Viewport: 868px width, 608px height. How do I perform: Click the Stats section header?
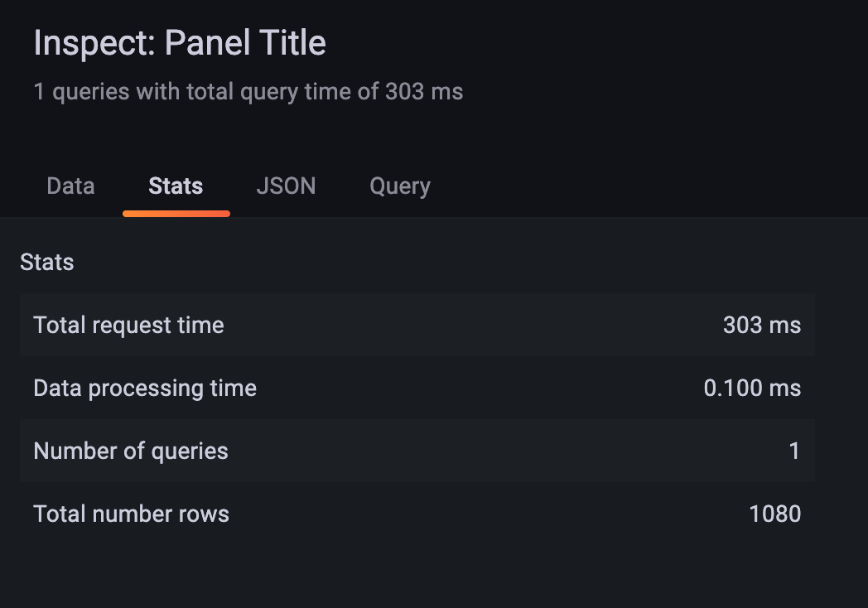tap(46, 262)
